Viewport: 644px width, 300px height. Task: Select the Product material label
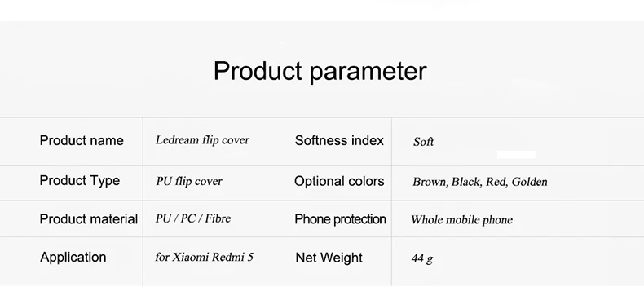tap(89, 219)
